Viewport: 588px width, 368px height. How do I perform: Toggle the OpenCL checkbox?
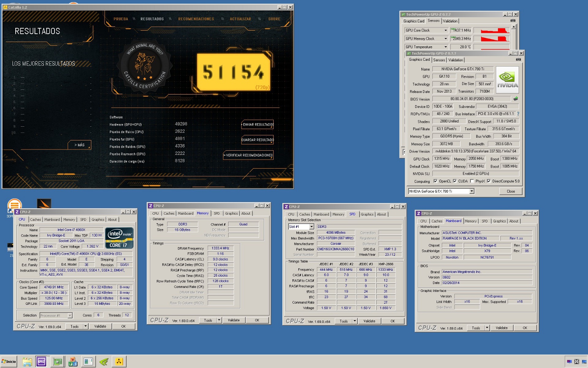pos(435,181)
